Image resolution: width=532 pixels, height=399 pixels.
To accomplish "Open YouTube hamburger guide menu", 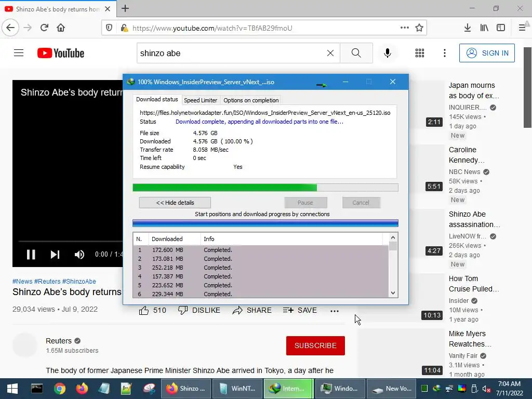I will point(19,53).
